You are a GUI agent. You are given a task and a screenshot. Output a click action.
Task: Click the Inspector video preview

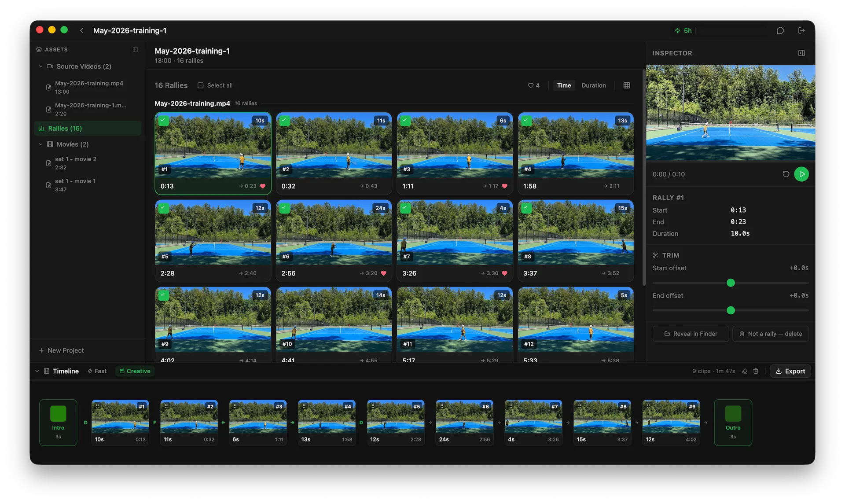point(731,113)
